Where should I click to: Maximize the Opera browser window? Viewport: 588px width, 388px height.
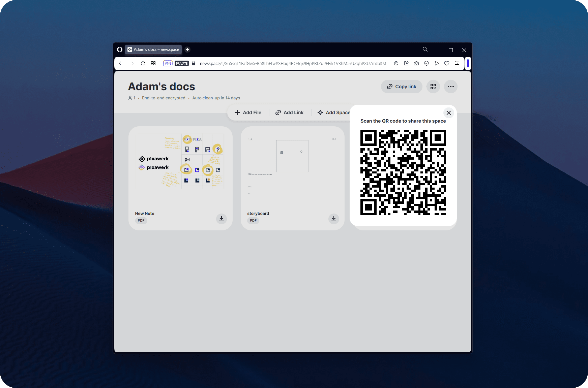click(x=451, y=50)
